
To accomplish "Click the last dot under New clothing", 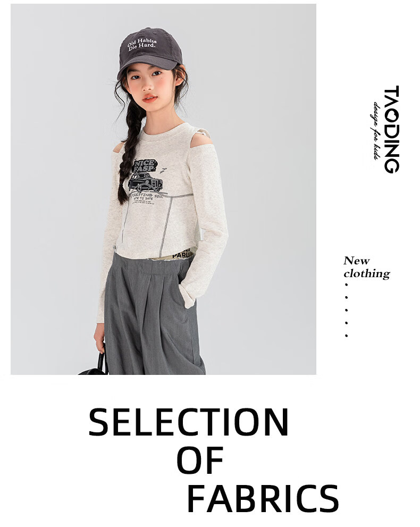I will 347,336.
